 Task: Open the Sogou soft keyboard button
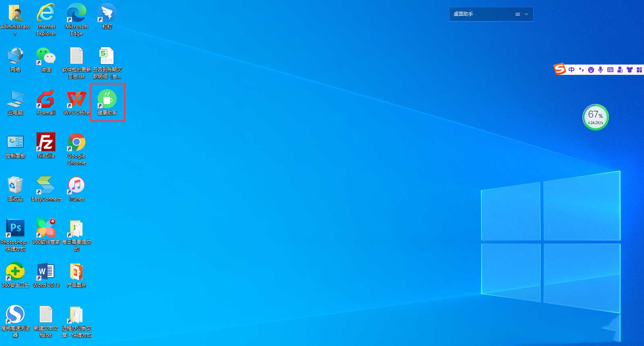pyautogui.click(x=610, y=70)
